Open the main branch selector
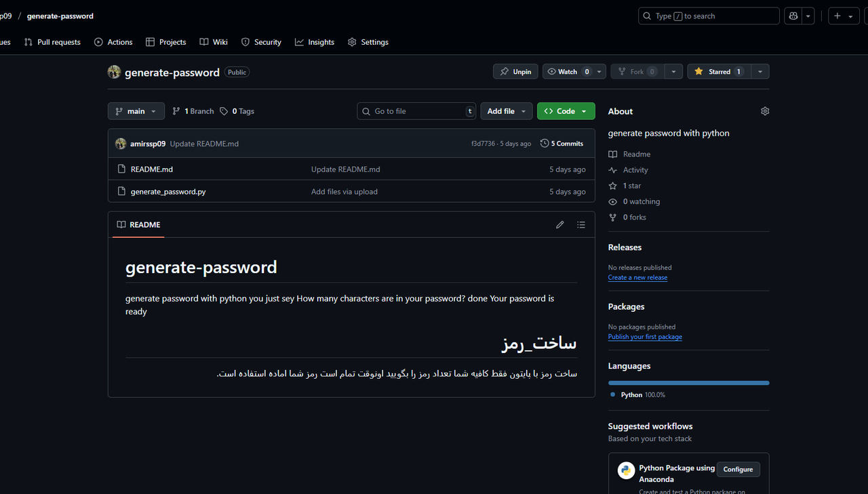 [136, 111]
